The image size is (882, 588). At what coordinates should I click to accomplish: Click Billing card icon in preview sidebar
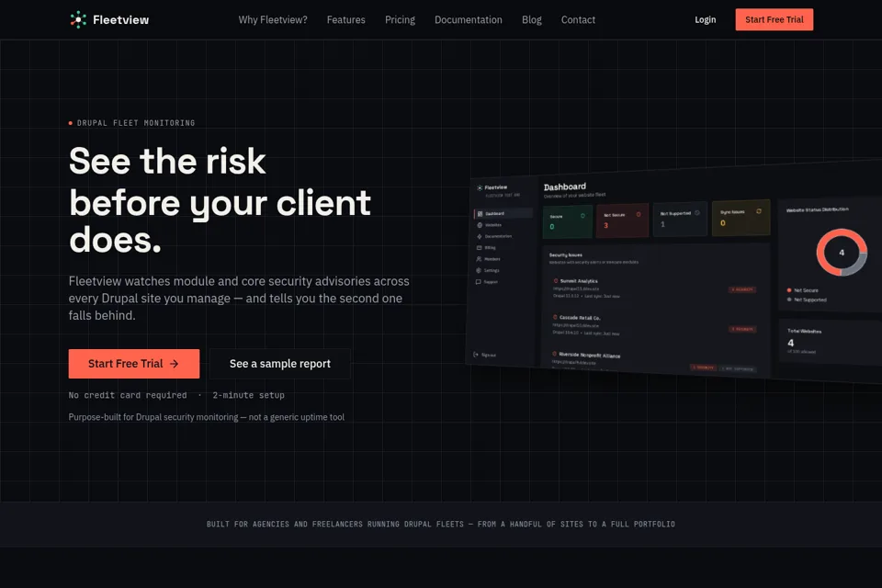[x=480, y=247]
